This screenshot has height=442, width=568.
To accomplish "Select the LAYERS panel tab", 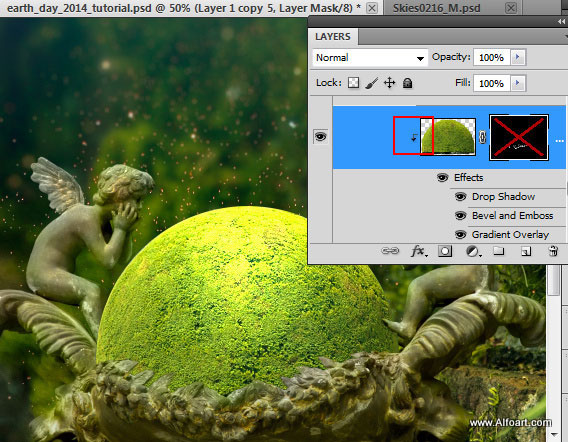I will (x=333, y=37).
